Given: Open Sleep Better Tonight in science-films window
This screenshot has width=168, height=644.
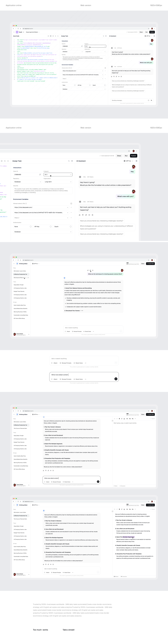Looking at the screenshot, I should tap(18, 285).
